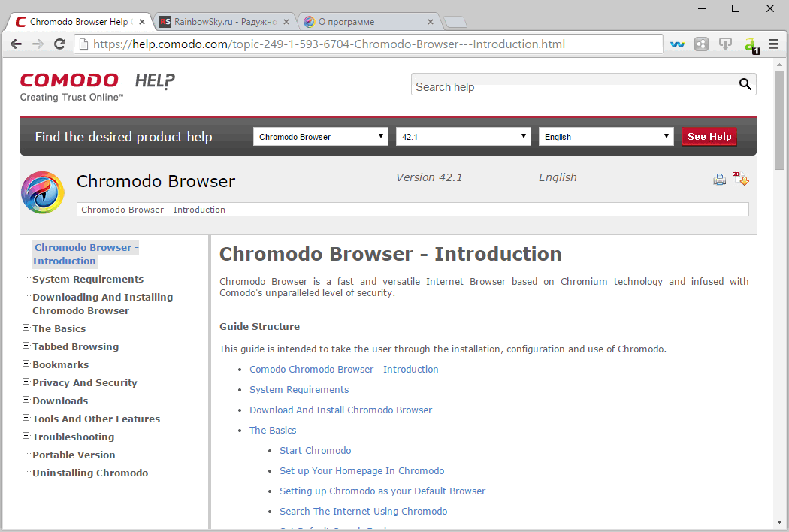Open Downloads sidebar topic
This screenshot has width=789, height=532.
60,401
